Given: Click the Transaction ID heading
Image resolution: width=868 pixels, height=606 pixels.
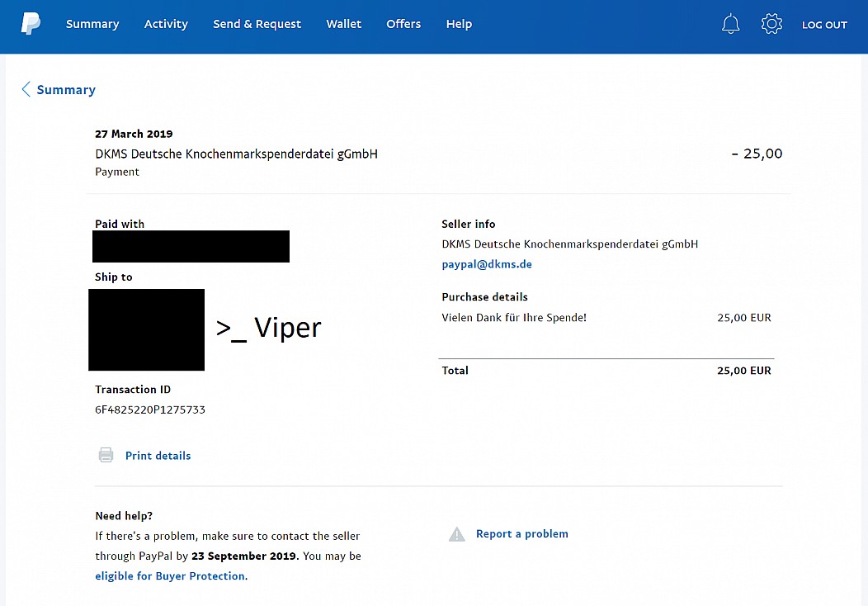Looking at the screenshot, I should pos(133,390).
